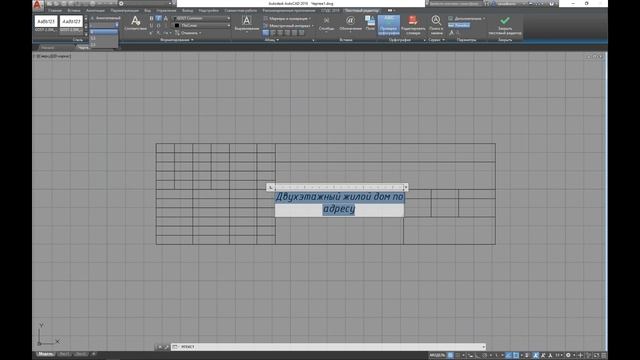
Task: Add a new layout with plus icon
Action: coord(93,354)
